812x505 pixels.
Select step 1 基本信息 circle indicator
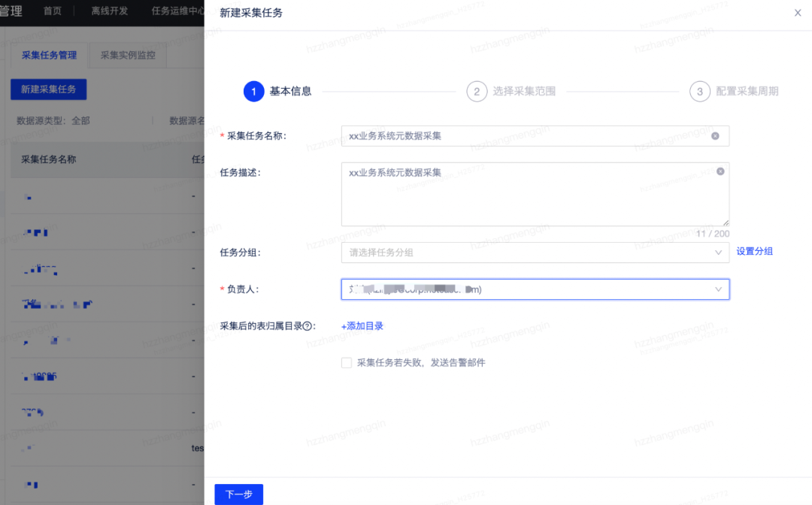(253, 91)
